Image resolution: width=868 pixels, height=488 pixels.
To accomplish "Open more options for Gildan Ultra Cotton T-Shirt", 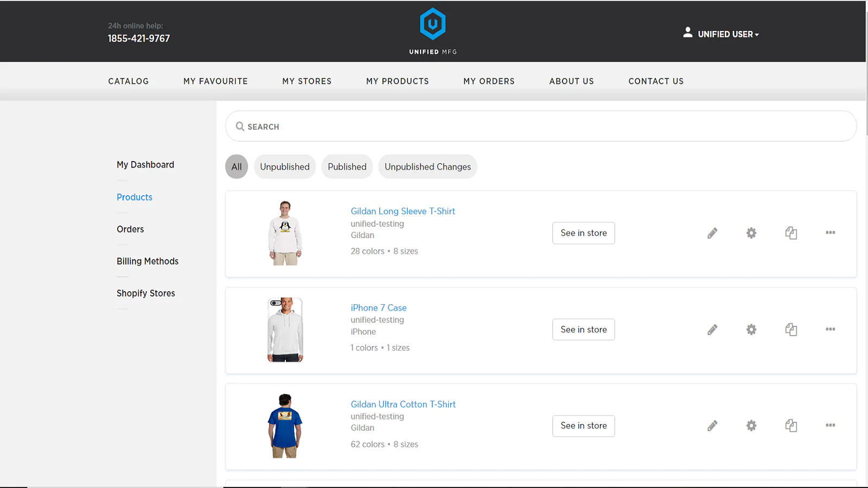I will click(830, 425).
